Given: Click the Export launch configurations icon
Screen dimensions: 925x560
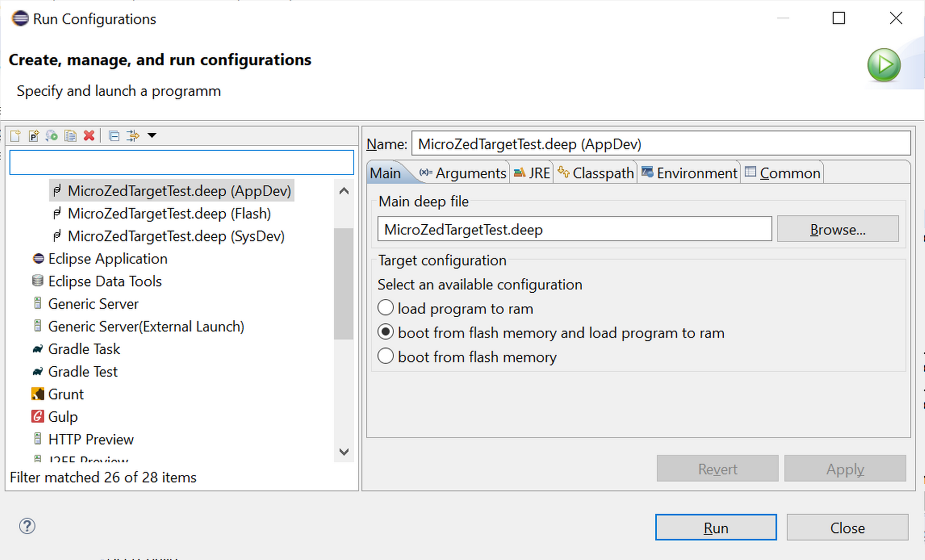Looking at the screenshot, I should pos(52,136).
